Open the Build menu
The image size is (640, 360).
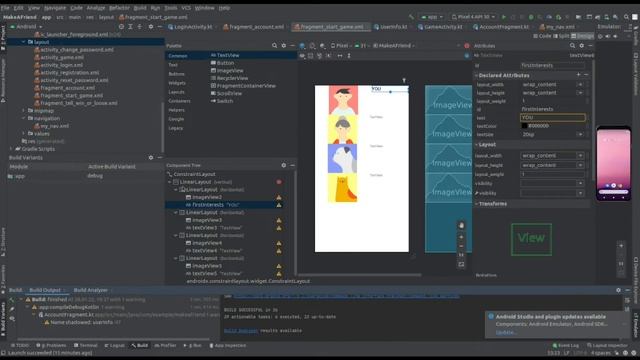140,8
